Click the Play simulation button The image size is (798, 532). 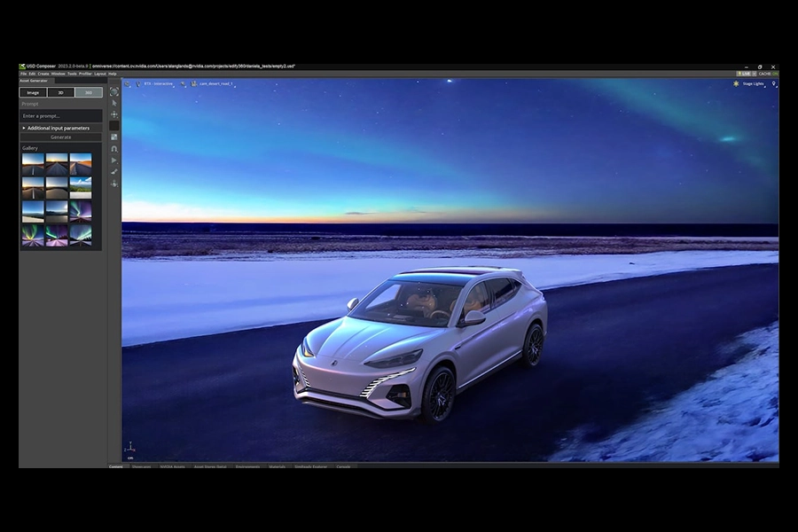click(114, 160)
